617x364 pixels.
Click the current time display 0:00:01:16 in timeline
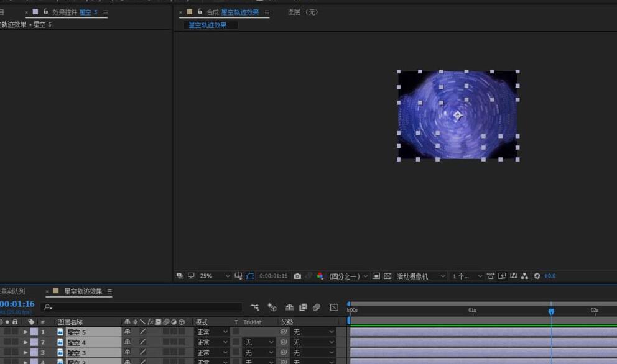(x=17, y=304)
